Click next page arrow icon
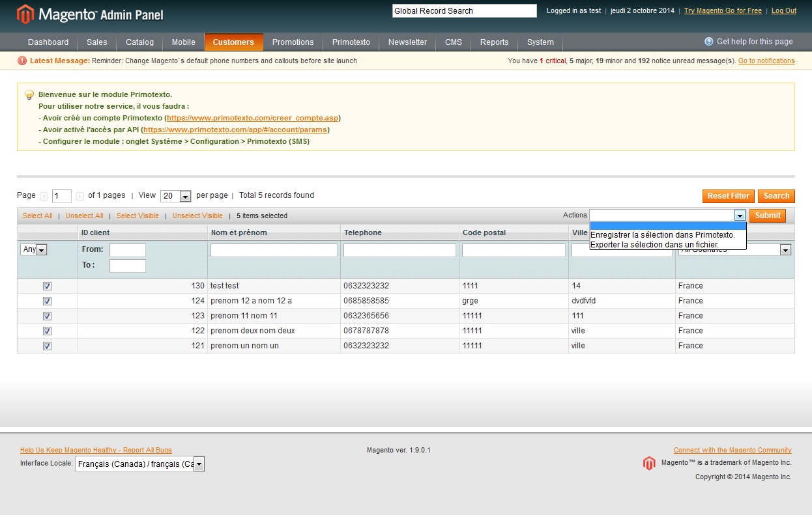This screenshot has height=515, width=812. coord(80,196)
